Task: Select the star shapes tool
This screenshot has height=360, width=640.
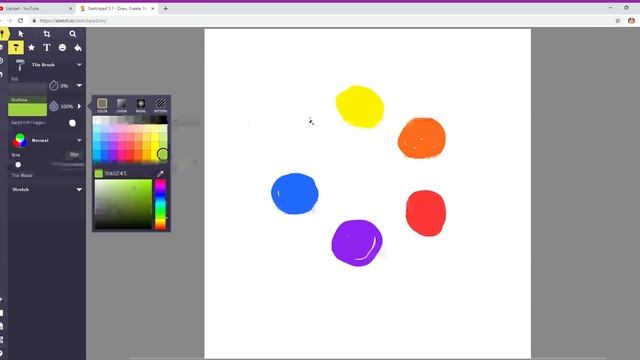Action: tap(31, 48)
